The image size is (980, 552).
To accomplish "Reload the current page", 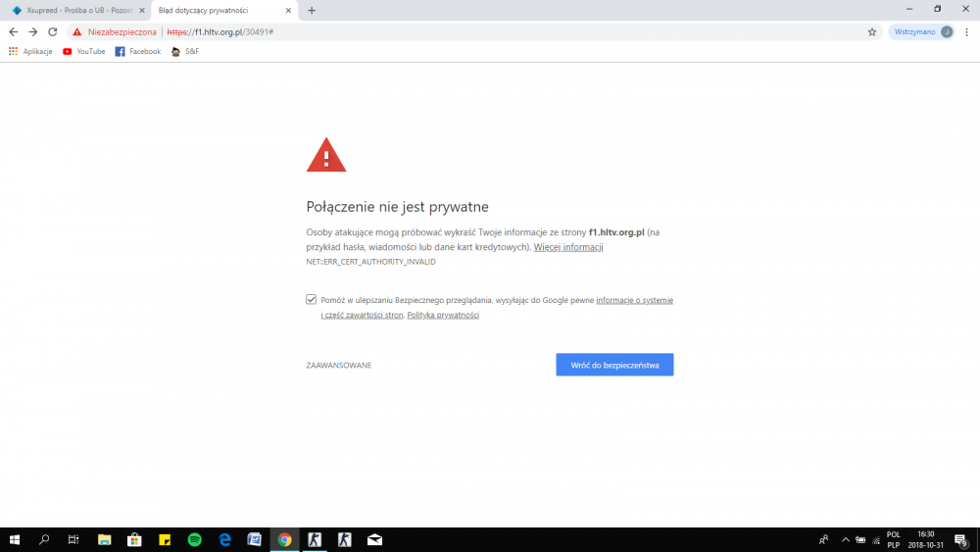I will tap(53, 32).
